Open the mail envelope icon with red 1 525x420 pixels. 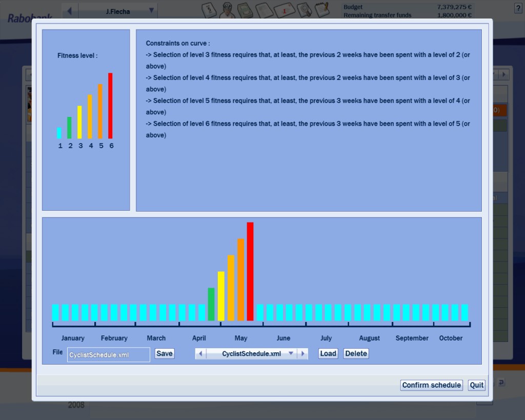point(284,10)
